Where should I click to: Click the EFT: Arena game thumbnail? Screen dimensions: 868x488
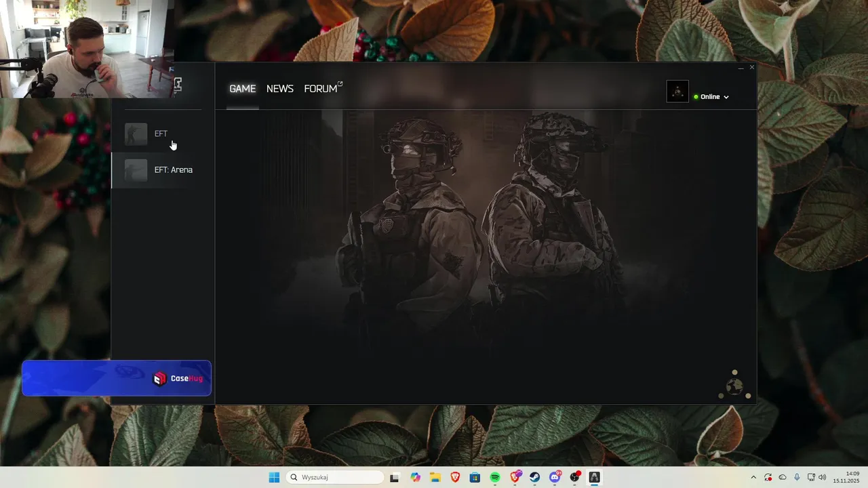coord(136,170)
